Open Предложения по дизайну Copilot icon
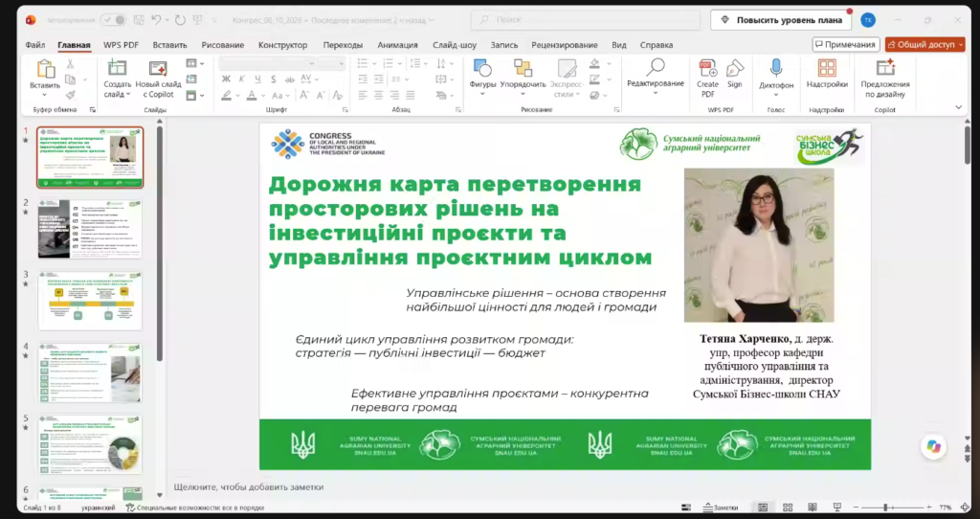 click(885, 68)
